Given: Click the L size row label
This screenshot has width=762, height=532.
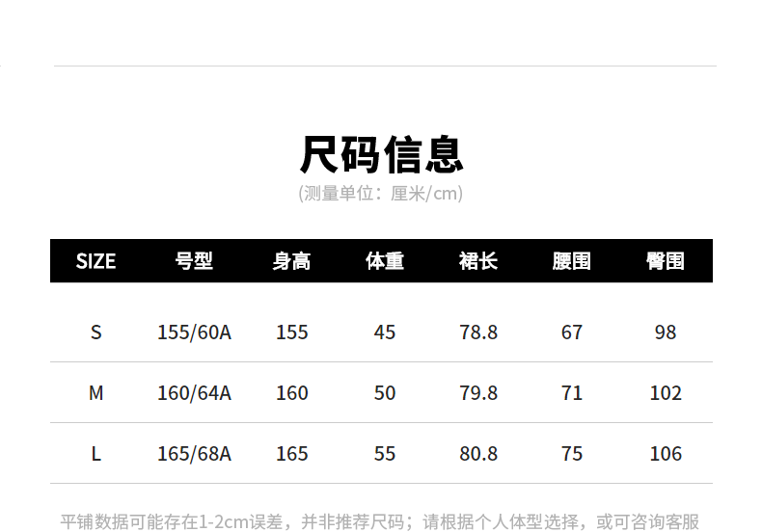Looking at the screenshot, I should (95, 454).
